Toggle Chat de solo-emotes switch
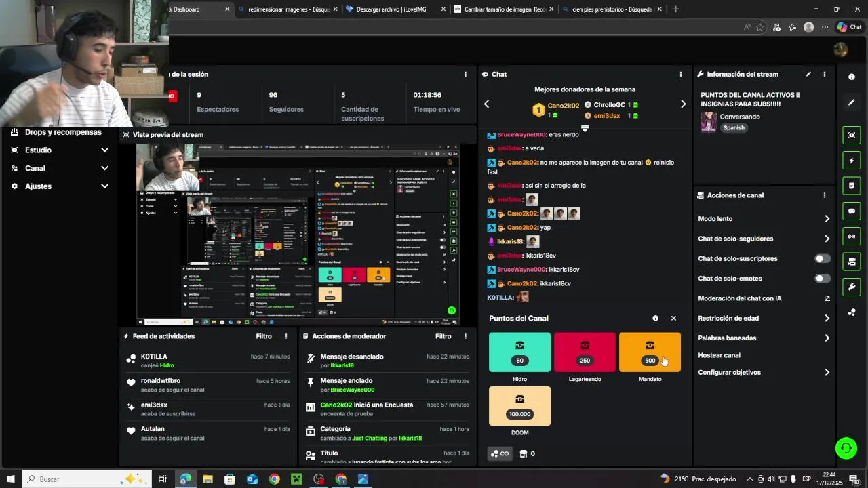 click(x=822, y=279)
